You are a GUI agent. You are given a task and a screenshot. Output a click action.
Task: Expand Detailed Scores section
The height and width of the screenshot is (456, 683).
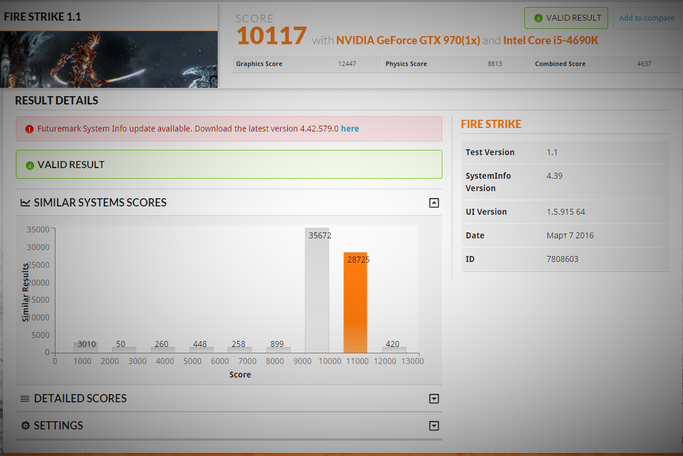434,399
